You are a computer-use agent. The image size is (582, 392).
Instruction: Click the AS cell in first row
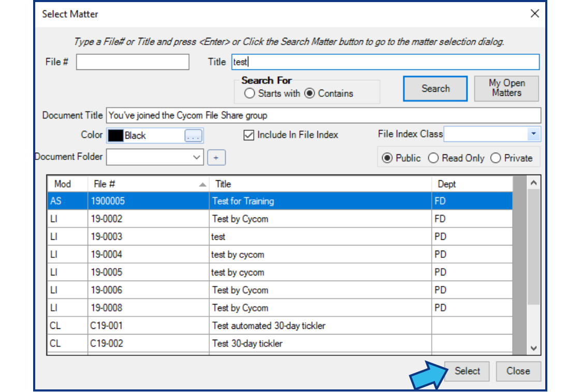(x=67, y=201)
